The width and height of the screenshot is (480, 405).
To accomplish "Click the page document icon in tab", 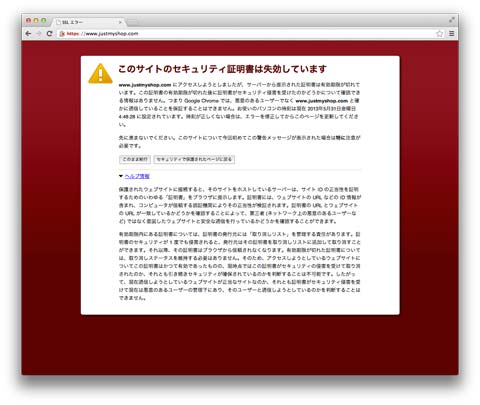I will (x=59, y=22).
